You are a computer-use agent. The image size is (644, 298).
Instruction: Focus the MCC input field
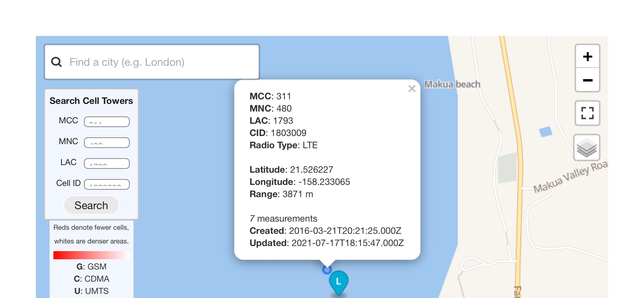coord(107,122)
